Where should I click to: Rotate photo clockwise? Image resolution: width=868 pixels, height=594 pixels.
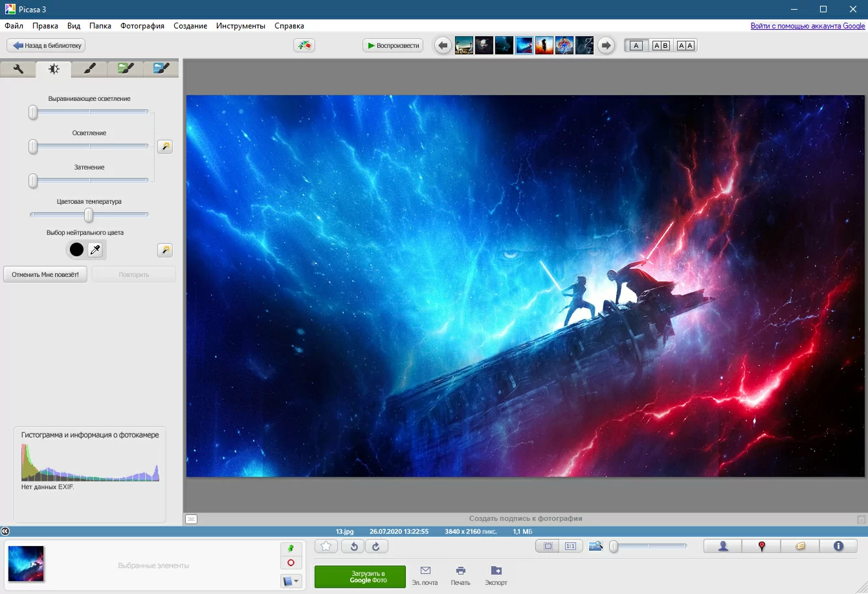(377, 546)
